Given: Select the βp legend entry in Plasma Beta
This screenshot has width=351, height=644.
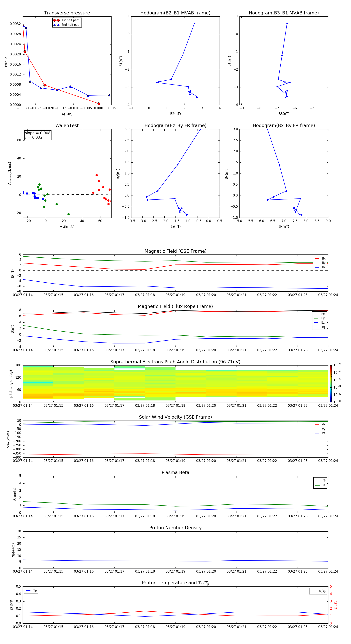Looking at the screenshot, I should point(320,480).
